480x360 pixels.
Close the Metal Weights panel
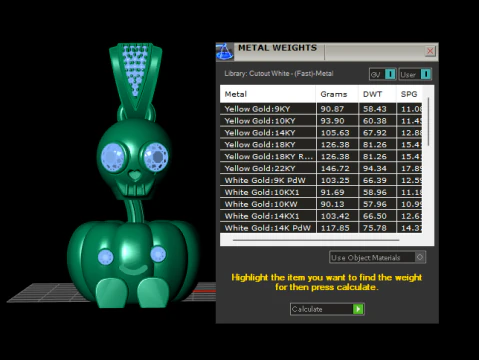(430, 51)
